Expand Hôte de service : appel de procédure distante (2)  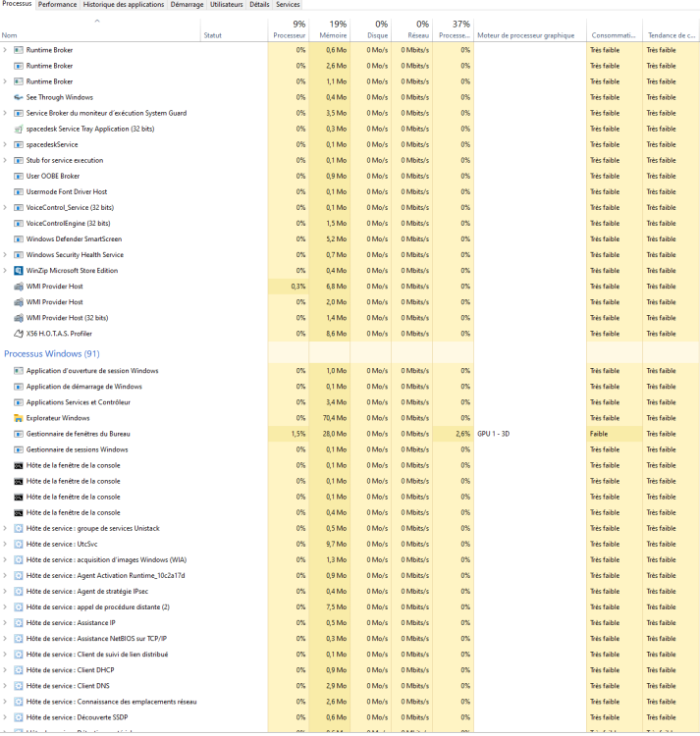[x=5, y=606]
